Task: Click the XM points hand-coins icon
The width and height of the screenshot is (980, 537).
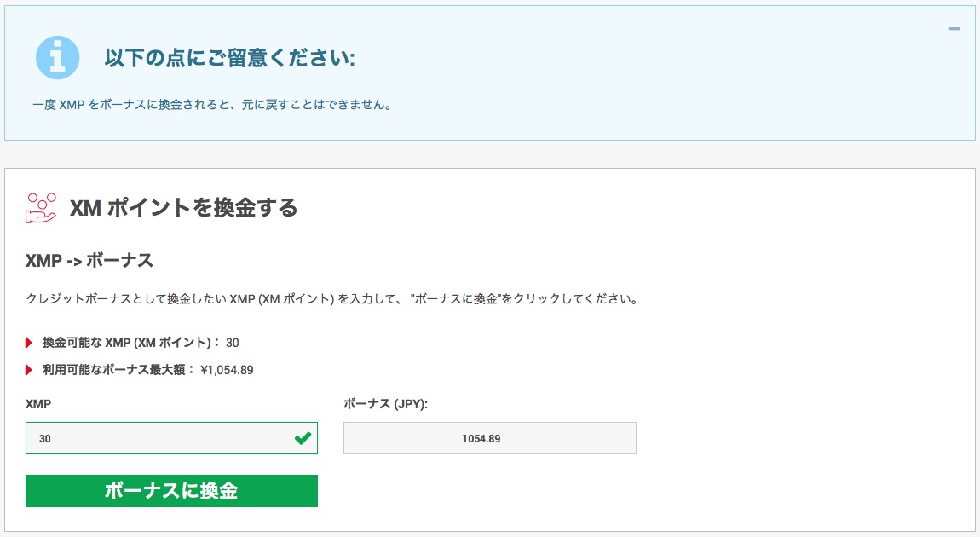Action: 41,208
